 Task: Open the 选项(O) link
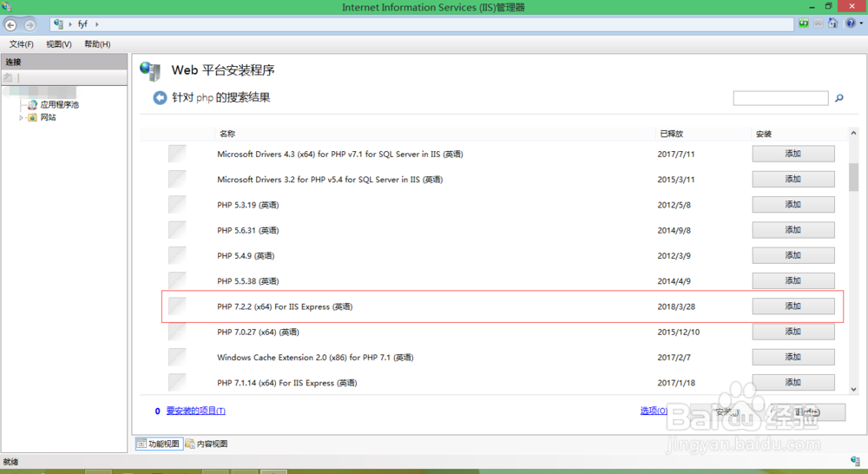pyautogui.click(x=654, y=411)
